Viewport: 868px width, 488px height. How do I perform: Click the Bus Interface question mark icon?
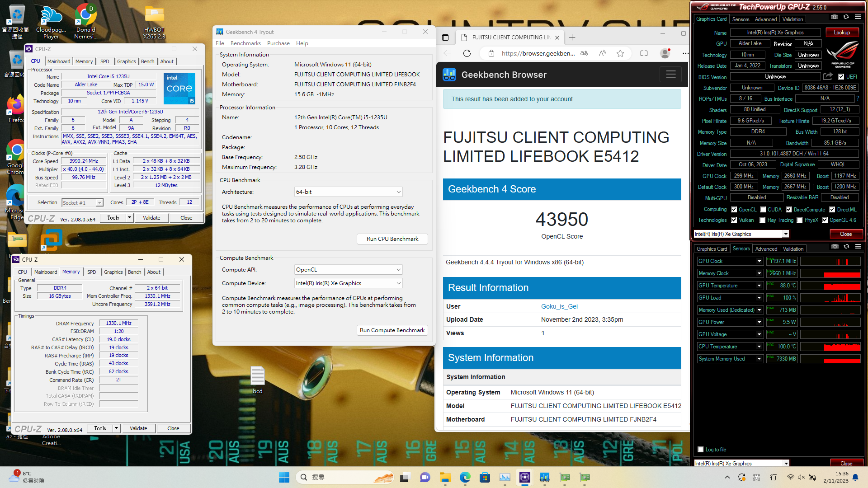click(858, 99)
